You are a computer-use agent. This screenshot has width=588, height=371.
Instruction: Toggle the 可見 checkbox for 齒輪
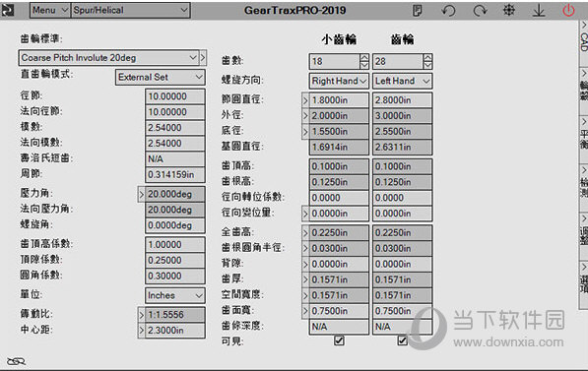click(x=402, y=340)
